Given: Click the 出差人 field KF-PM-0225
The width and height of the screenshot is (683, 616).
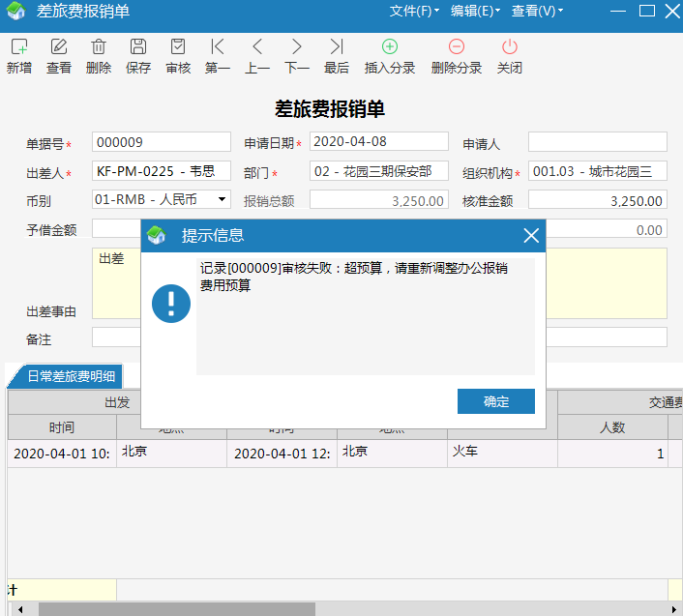Looking at the screenshot, I should click(162, 171).
